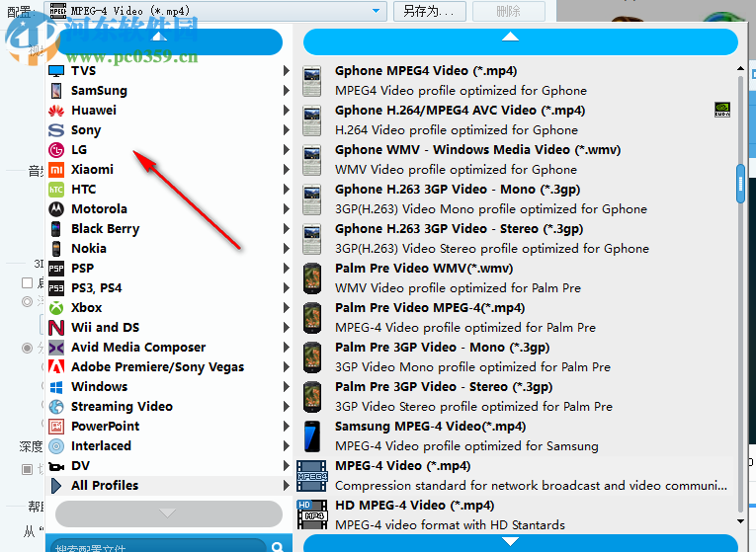Click the scrollbar down arrow
The image size is (756, 552).
740,521
